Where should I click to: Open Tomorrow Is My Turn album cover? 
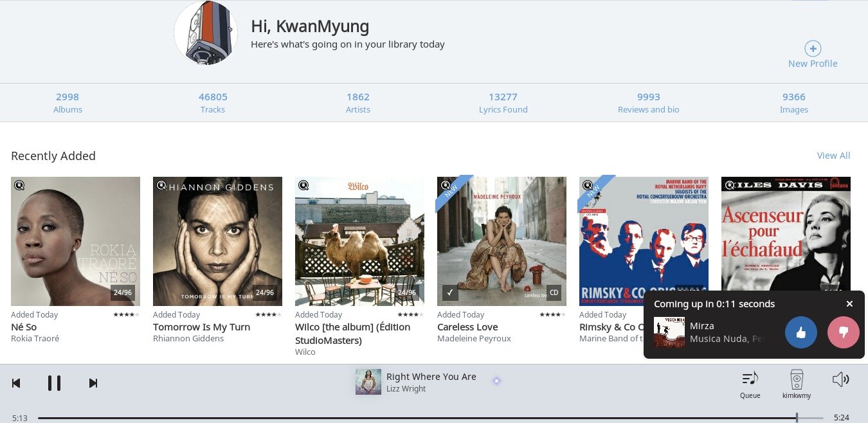217,241
